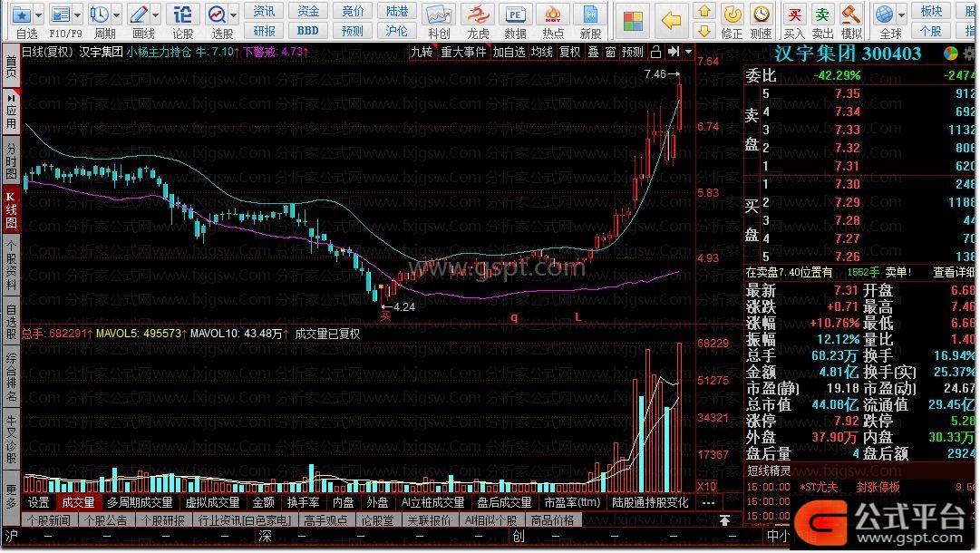Image resolution: width=980 pixels, height=553 pixels.
Task: Click the 陆港 toolbar button
Action: [x=397, y=11]
